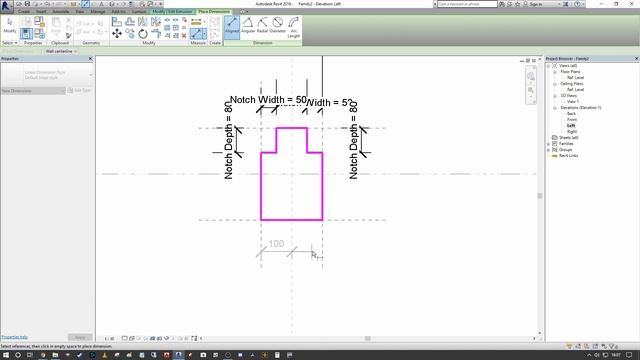
Task: Open the Insert ribbon tab
Action: click(x=41, y=11)
